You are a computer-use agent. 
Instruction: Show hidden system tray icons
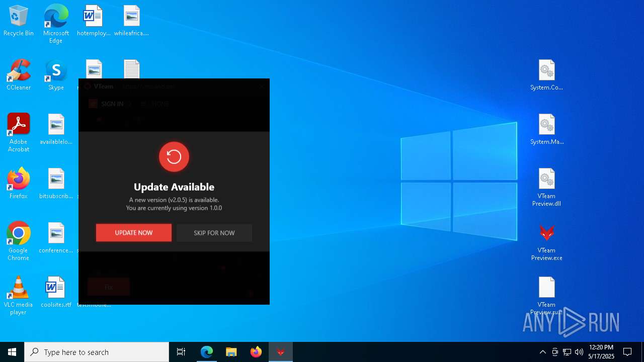(x=542, y=352)
